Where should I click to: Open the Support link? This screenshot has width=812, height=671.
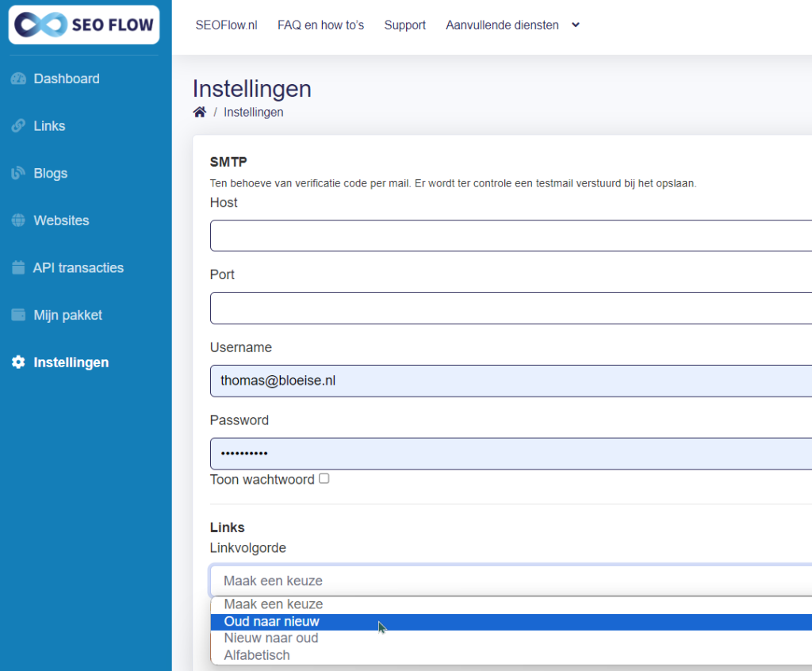click(x=405, y=25)
